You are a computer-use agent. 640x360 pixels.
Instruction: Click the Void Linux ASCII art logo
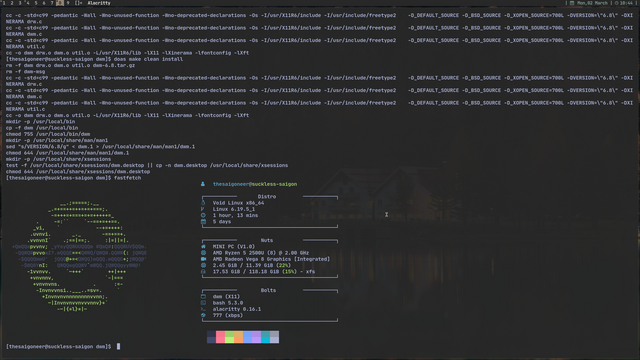tap(79, 256)
